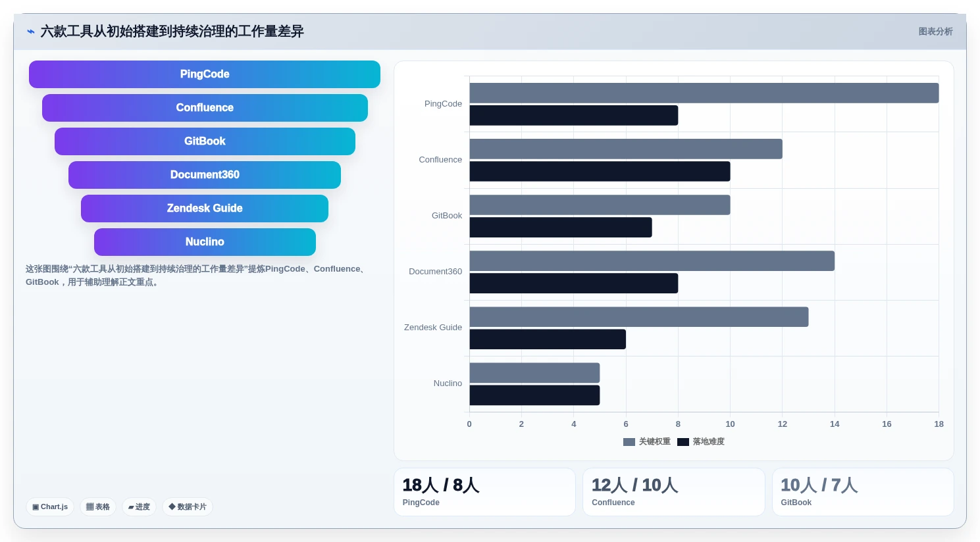Image resolution: width=980 pixels, height=542 pixels.
Task: Click the GitBook y-axis label
Action: pos(447,216)
